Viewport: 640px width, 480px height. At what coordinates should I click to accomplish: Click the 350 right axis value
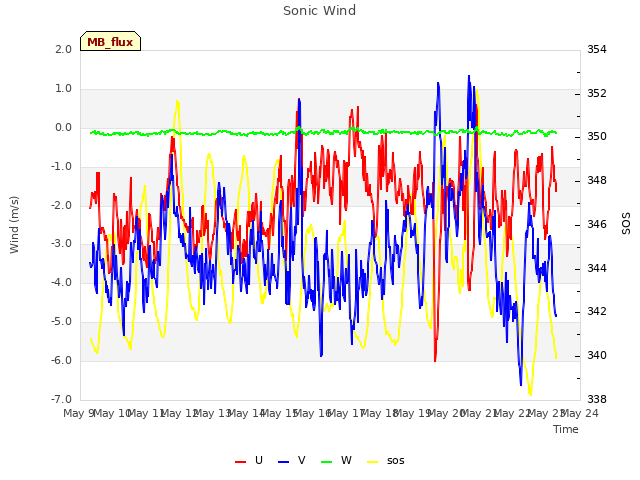597,136
